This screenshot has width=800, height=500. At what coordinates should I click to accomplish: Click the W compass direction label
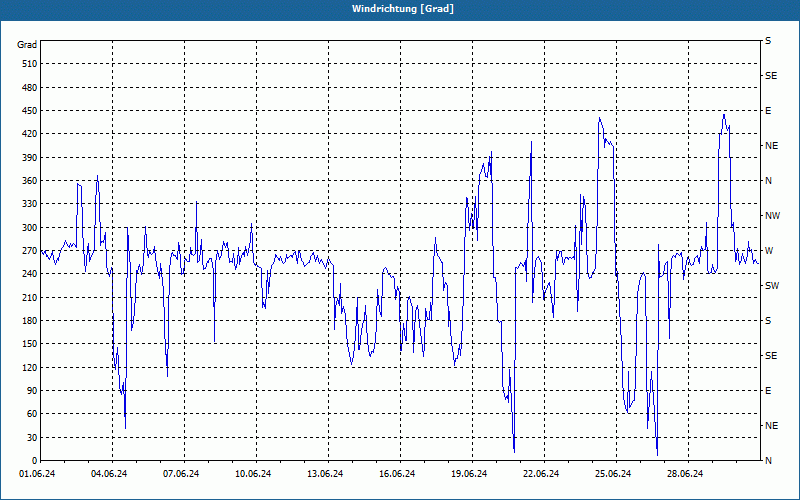click(769, 251)
